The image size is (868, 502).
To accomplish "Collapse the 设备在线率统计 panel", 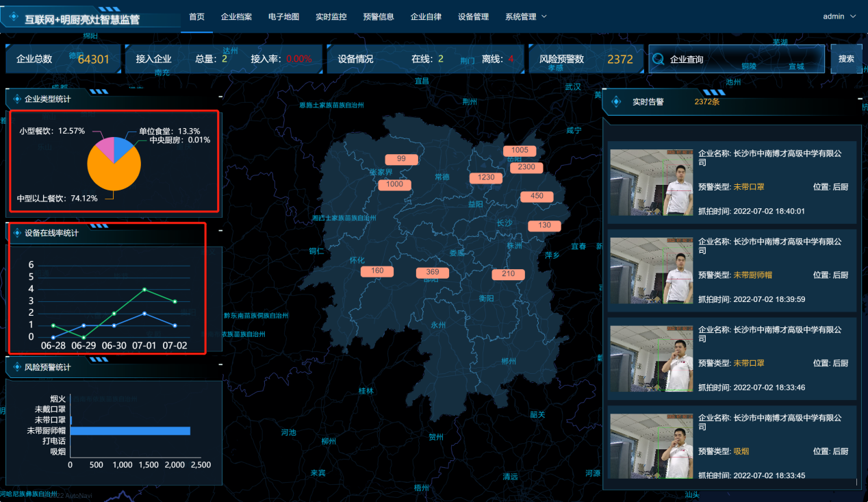I will tap(220, 232).
